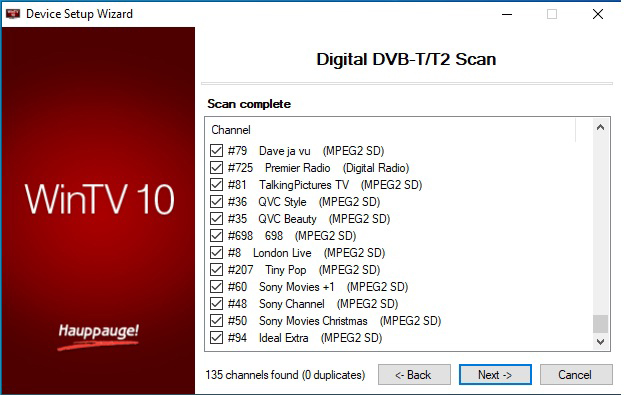
Task: Uncheck the #8 London Live checkbox
Action: pyautogui.click(x=216, y=253)
